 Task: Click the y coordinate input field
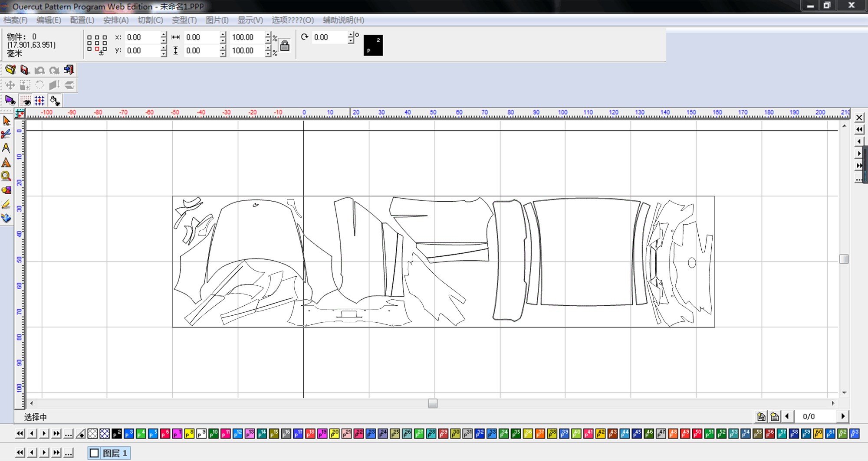coord(142,51)
